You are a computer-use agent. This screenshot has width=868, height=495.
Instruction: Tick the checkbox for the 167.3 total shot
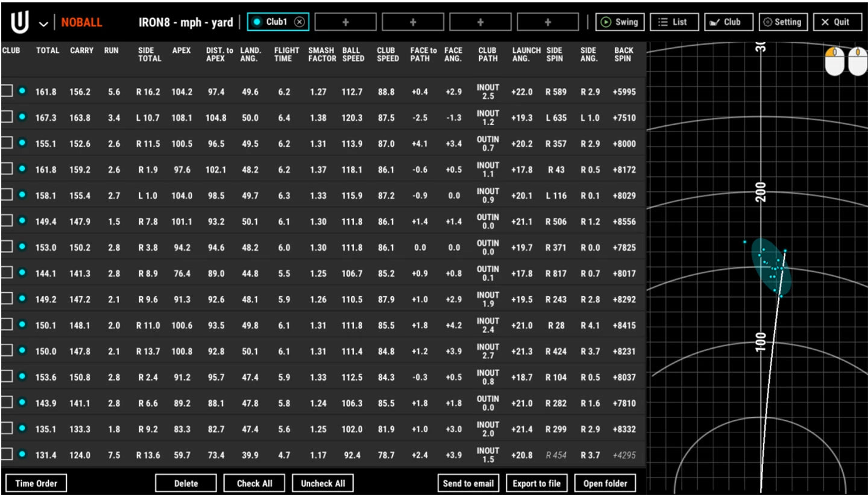pyautogui.click(x=6, y=117)
